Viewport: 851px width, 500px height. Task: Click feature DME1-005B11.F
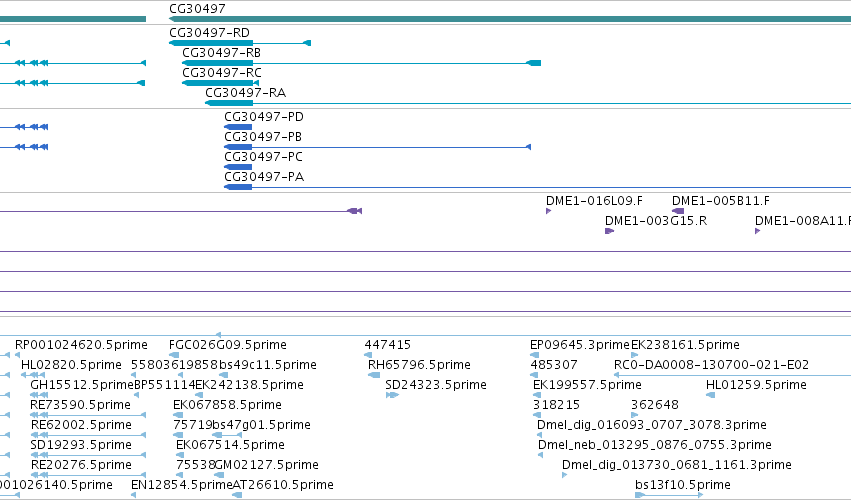pos(721,201)
